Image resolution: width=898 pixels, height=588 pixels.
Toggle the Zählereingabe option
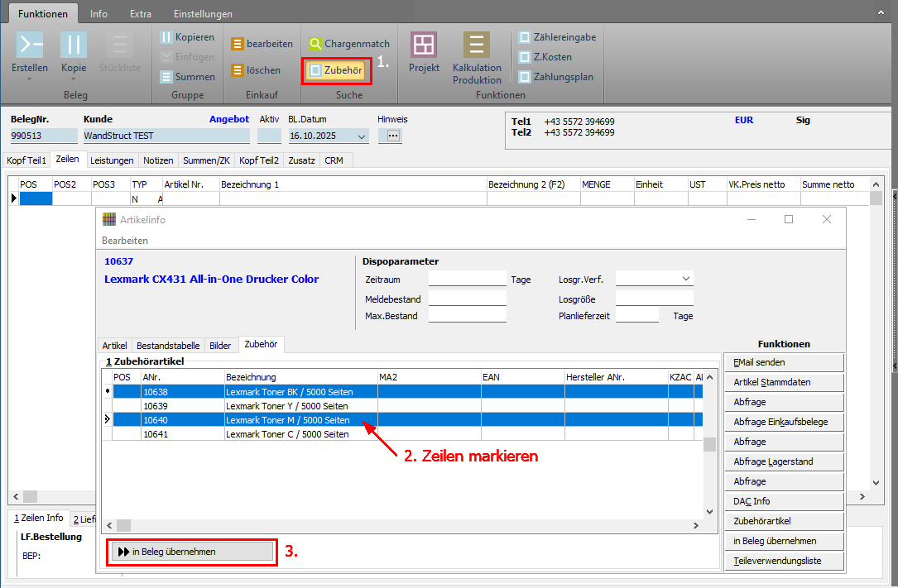[x=525, y=37]
